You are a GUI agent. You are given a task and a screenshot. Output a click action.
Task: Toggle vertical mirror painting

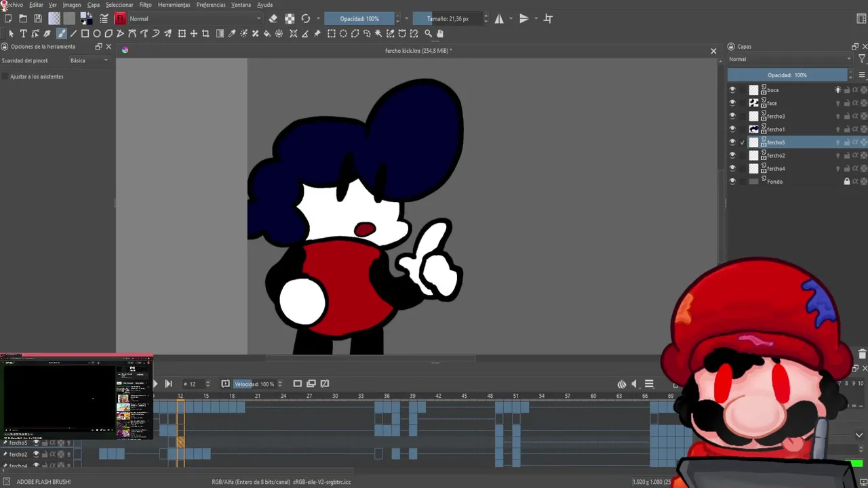tap(524, 19)
